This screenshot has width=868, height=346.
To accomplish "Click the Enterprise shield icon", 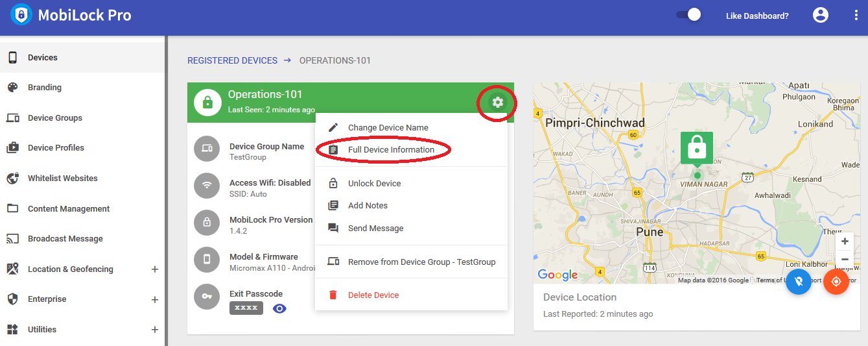I will [12, 299].
